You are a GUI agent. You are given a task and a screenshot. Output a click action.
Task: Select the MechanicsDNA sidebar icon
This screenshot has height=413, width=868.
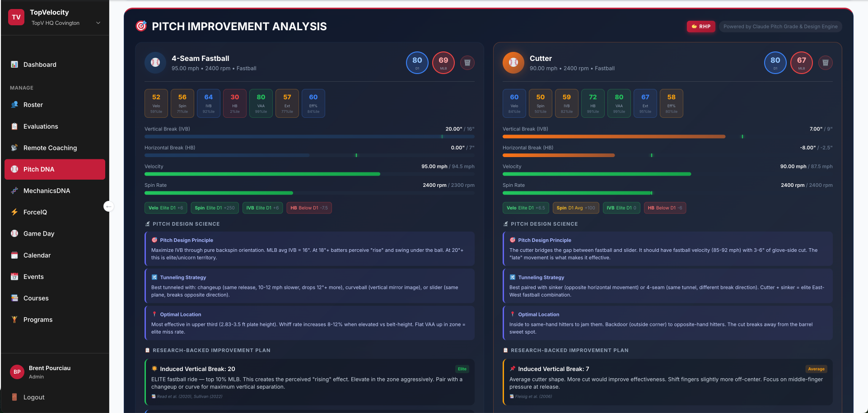point(15,190)
